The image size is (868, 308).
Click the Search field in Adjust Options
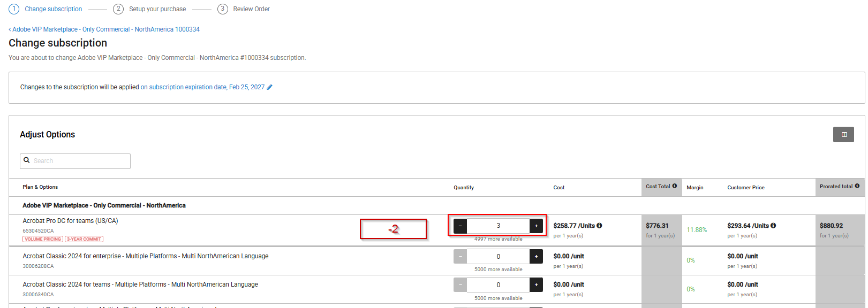pyautogui.click(x=80, y=161)
